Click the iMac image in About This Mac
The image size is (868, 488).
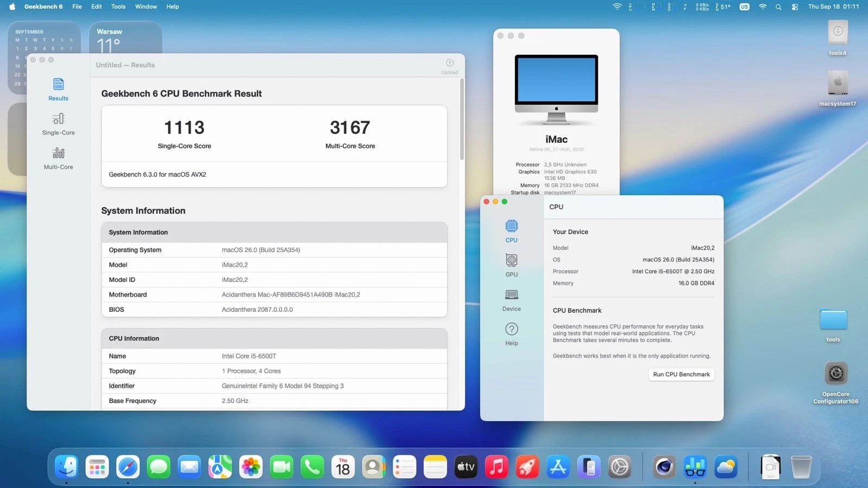(x=556, y=89)
